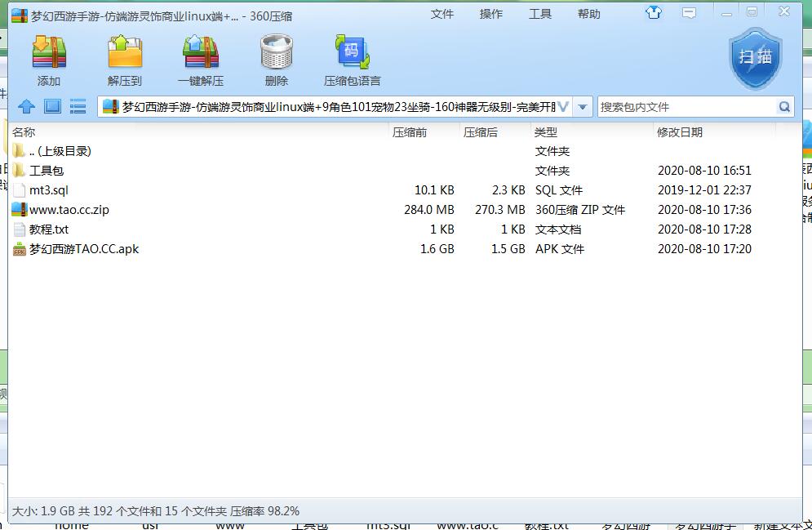Screen dimensions: 812x530
Task: Switch to large icon view mode
Action: [x=52, y=106]
